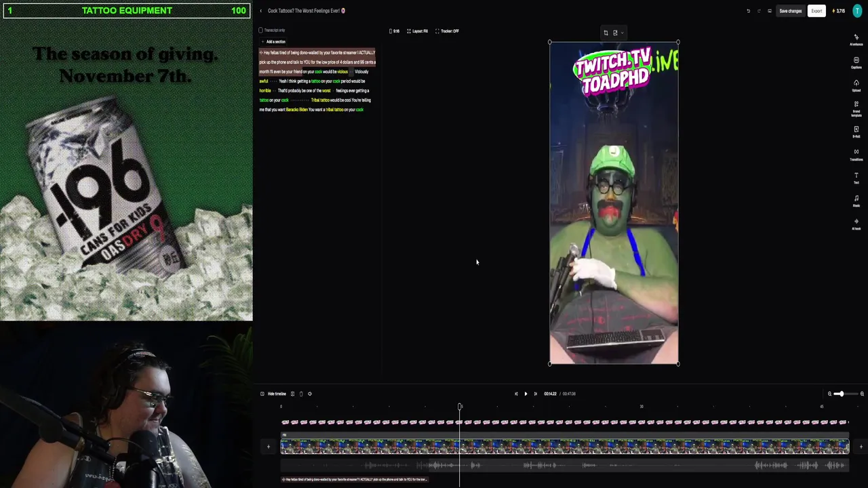Adjust the timeline zoom slider
868x488 pixels.
pyautogui.click(x=846, y=394)
